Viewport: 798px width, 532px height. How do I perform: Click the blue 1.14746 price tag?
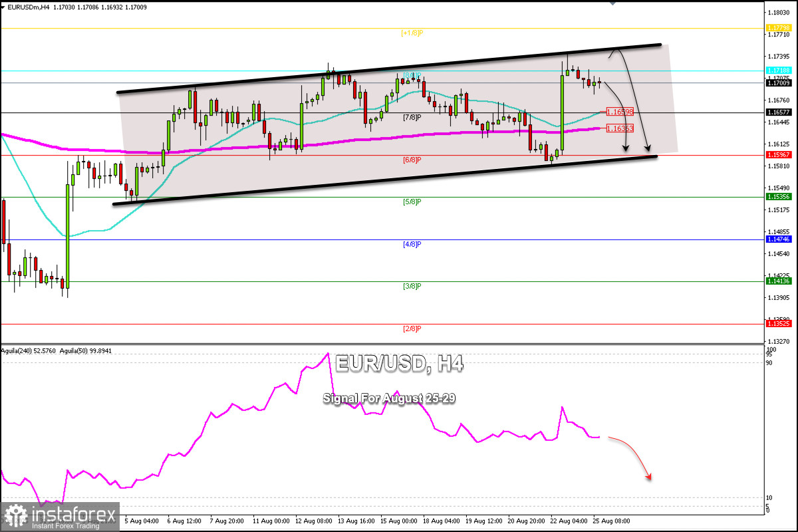click(778, 239)
